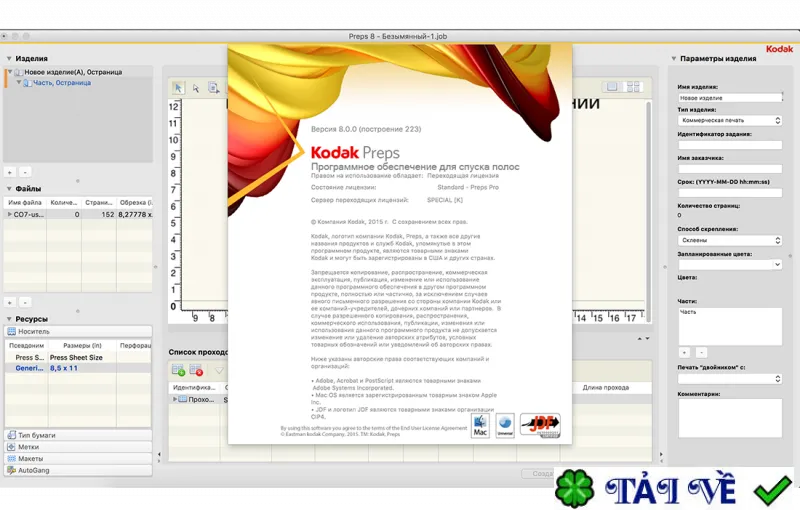Click the Часть part icon in tree
Image resolution: width=800 pixels, height=516 pixels.
point(28,83)
